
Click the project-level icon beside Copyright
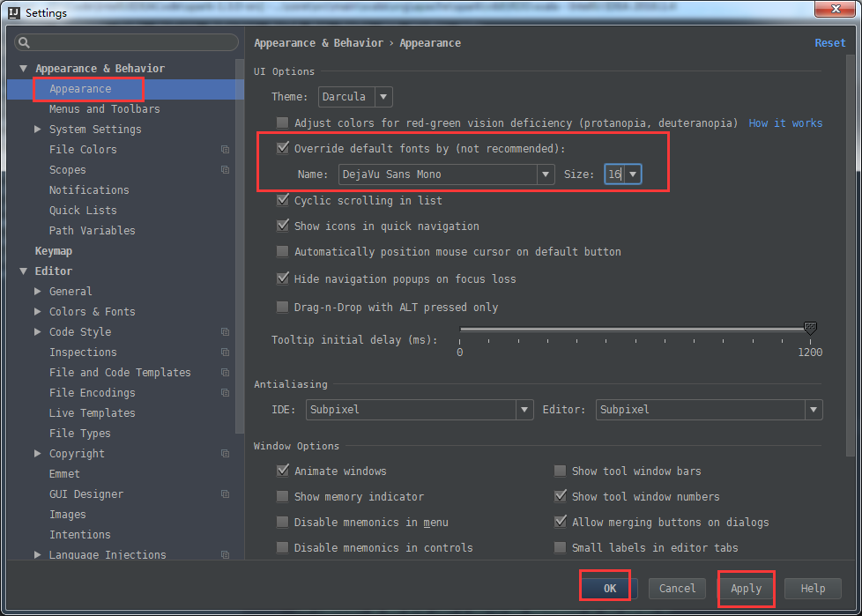[225, 453]
